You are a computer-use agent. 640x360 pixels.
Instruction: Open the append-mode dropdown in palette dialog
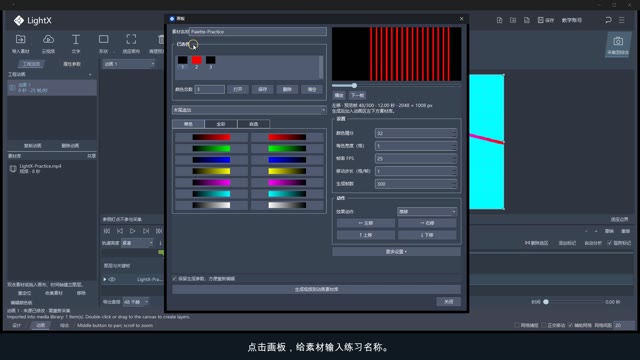click(249, 110)
